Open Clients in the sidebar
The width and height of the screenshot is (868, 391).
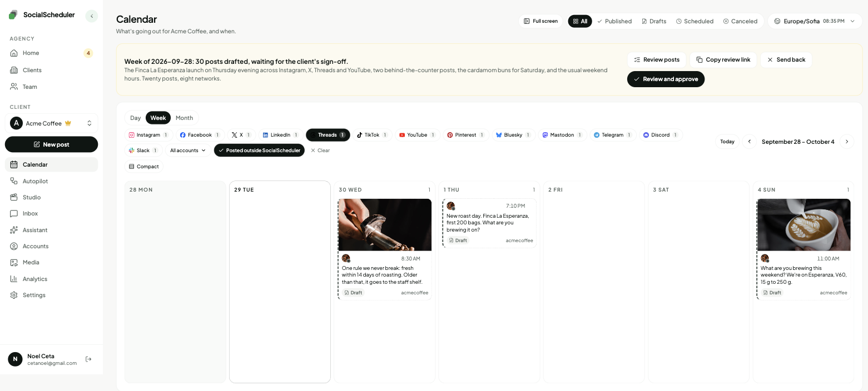click(51, 70)
